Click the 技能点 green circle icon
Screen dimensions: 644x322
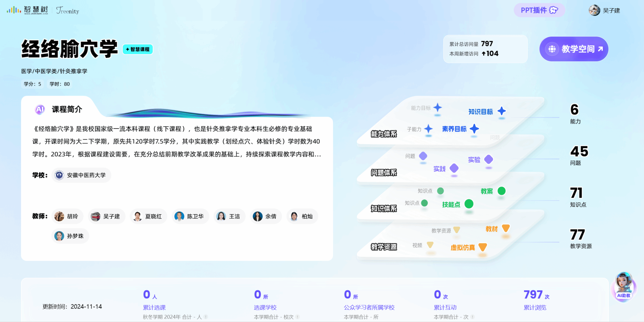469,204
